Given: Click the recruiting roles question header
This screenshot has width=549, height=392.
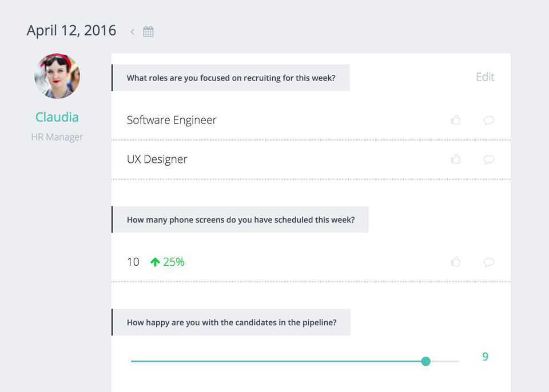Looking at the screenshot, I should (230, 78).
